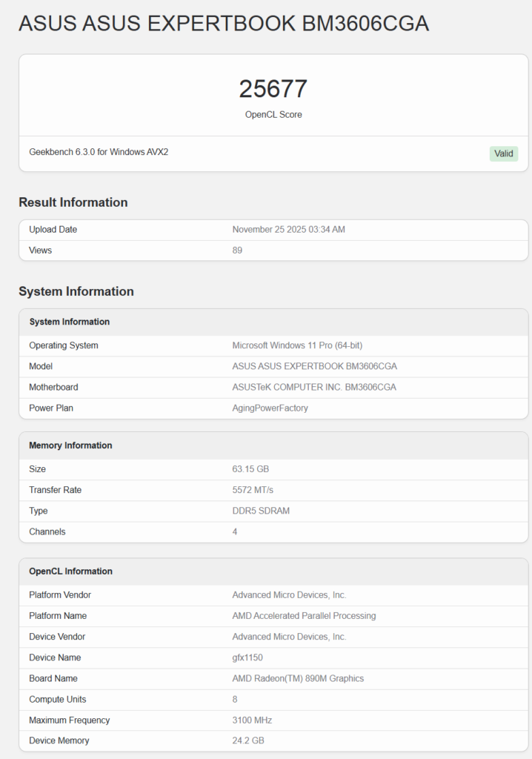
Task: Select the 63.15 GB memory size value
Action: (250, 469)
